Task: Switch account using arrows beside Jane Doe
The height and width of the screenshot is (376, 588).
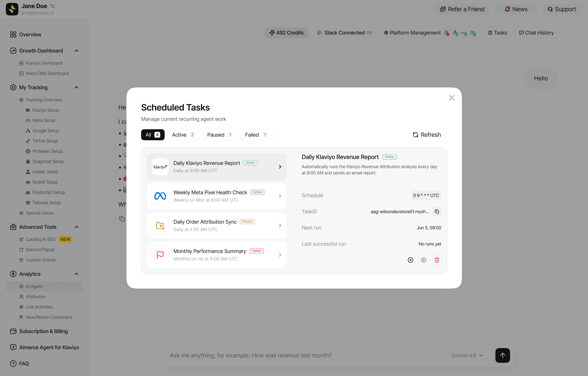Action: (x=53, y=6)
